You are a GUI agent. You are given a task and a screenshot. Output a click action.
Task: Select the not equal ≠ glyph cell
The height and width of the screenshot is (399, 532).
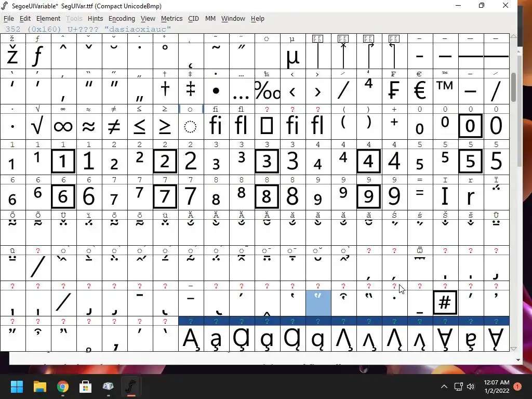(x=115, y=126)
